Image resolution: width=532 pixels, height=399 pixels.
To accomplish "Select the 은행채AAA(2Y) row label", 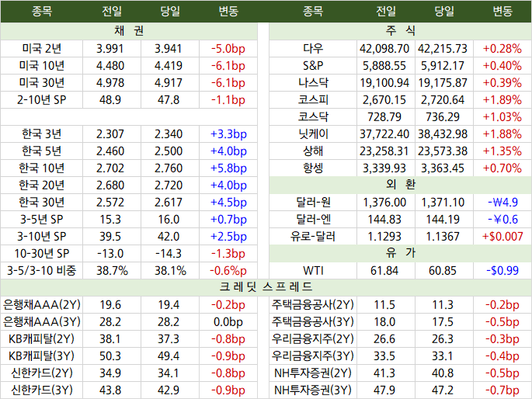I will 42,305.
